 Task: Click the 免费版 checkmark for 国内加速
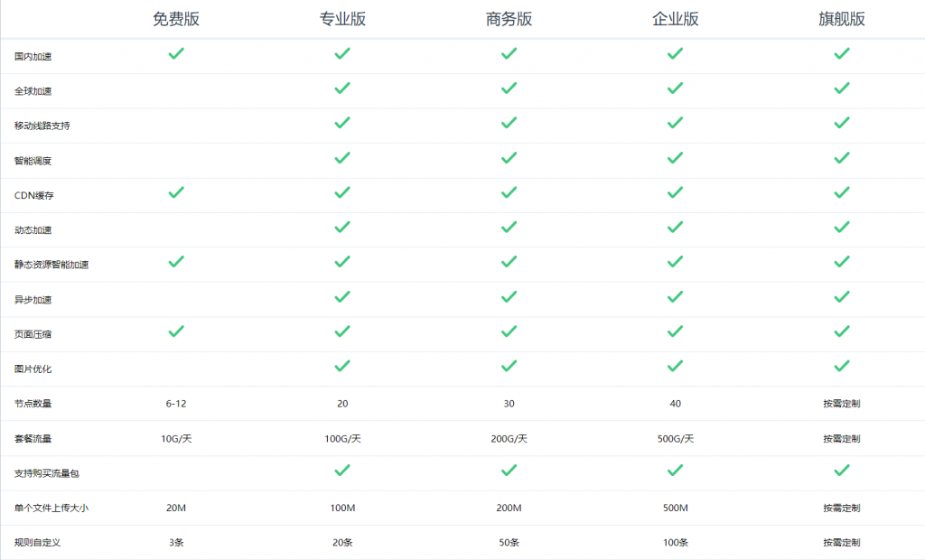point(176,54)
